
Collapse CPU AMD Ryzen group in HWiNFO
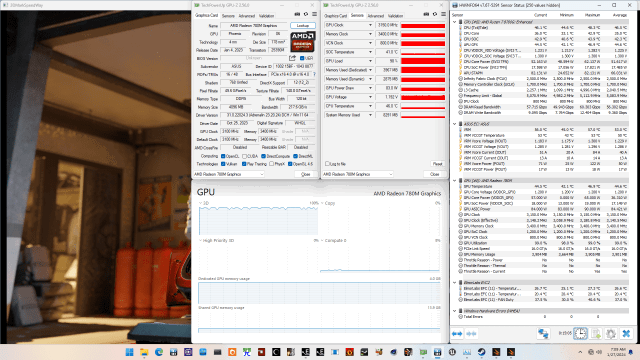[x=455, y=22]
